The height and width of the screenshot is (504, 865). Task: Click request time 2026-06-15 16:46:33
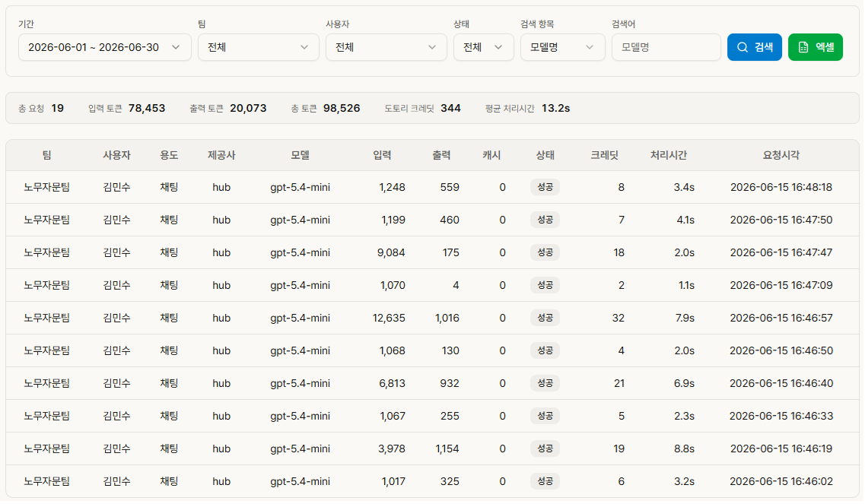[781, 416]
